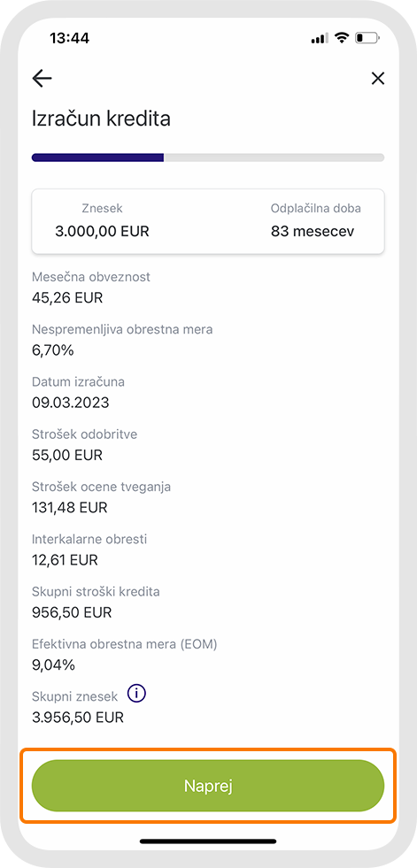Viewport: 417px width, 868px height.
Task: Tap the back arrow icon
Action: pos(42,79)
